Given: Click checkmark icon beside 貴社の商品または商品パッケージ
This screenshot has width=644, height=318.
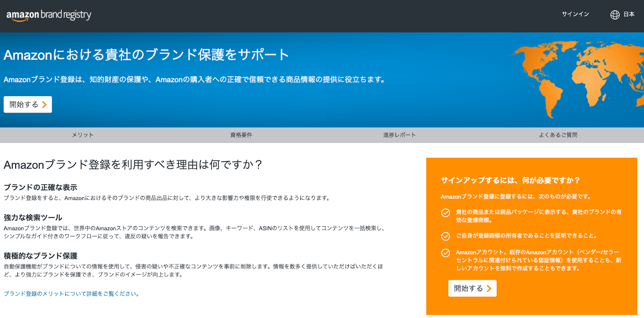Looking at the screenshot, I should point(446,213).
